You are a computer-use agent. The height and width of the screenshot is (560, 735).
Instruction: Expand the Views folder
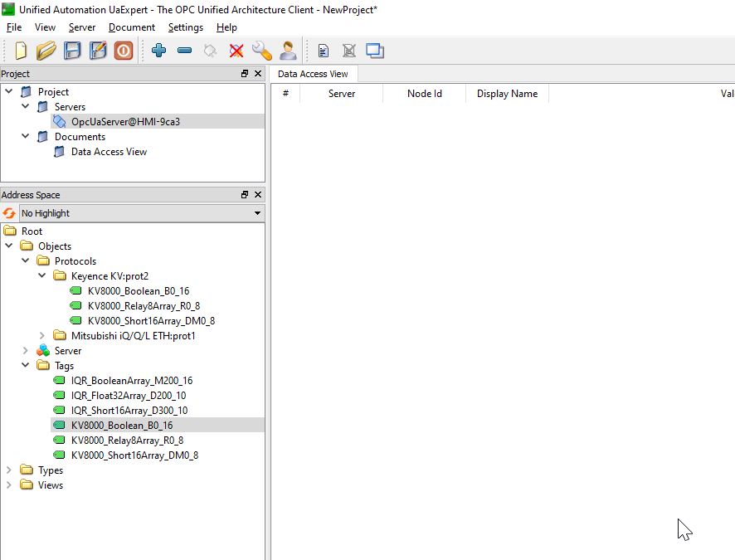[9, 485]
